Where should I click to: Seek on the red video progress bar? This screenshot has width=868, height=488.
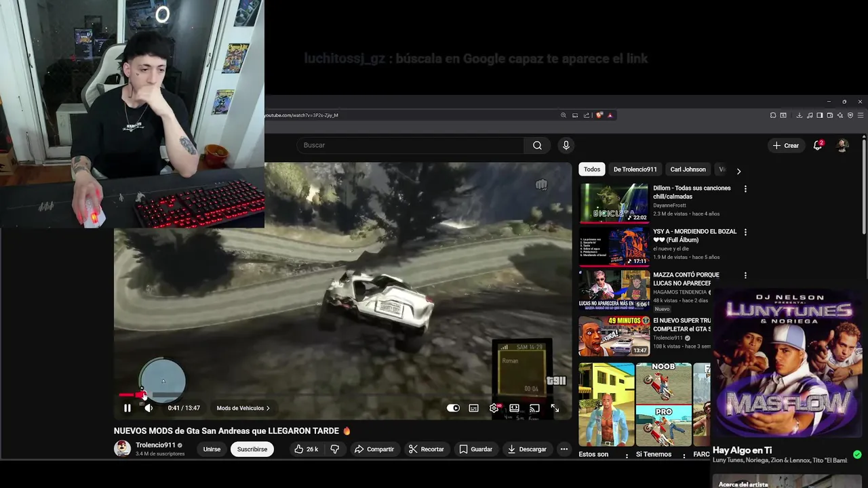pos(342,394)
